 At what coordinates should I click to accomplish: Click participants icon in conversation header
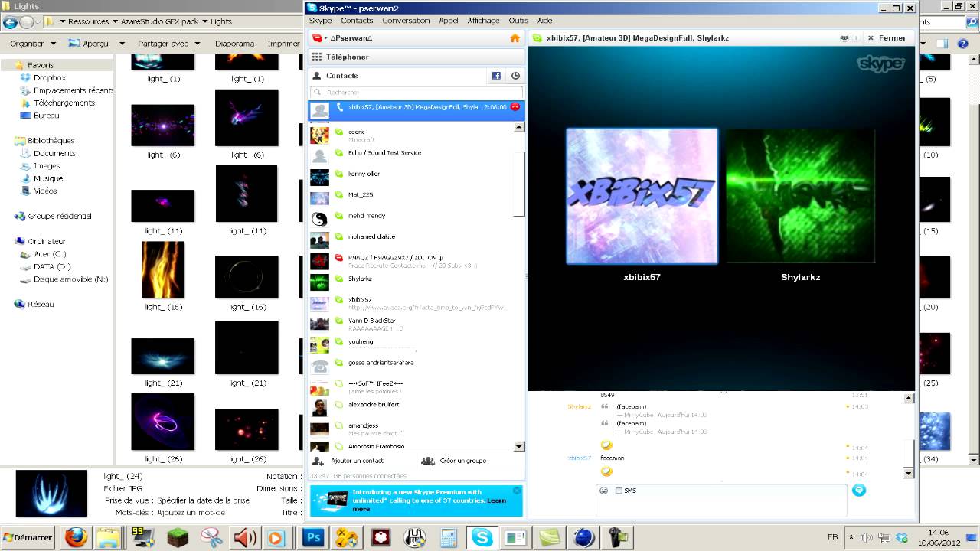click(x=844, y=37)
